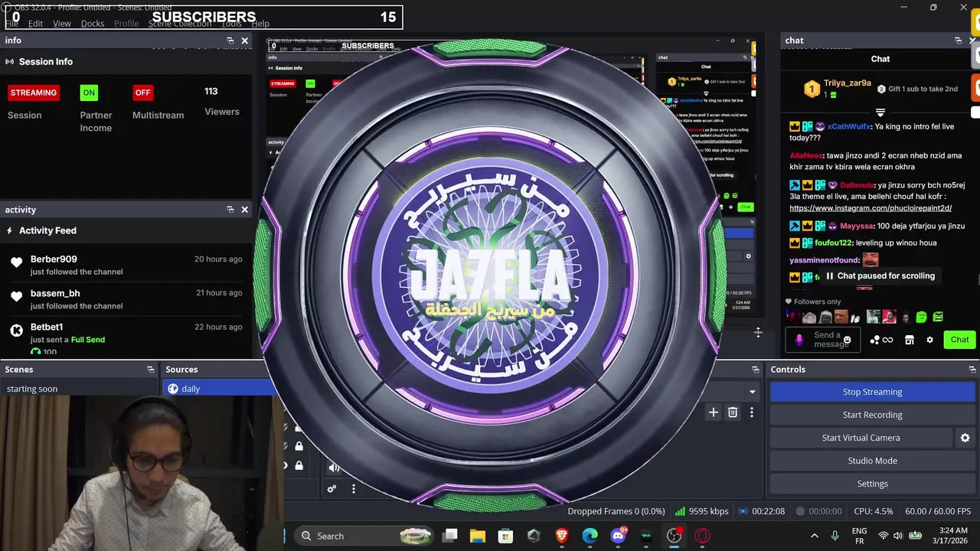Expand the scene transition dropdown arrow
Viewport: 980px width, 551px height.
tap(752, 392)
